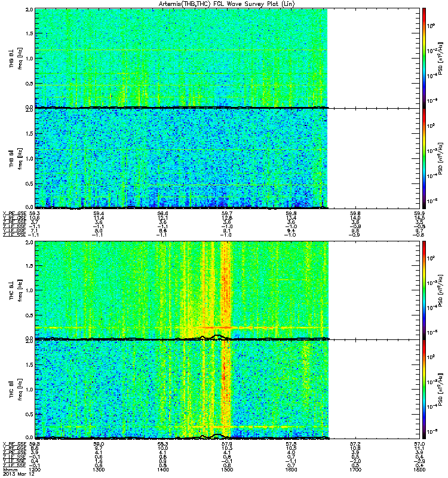Screen dimensions: 448x478
Task: Click the '2.0' frequency tick of THB B⊥ panel
Action: tap(29, 10)
